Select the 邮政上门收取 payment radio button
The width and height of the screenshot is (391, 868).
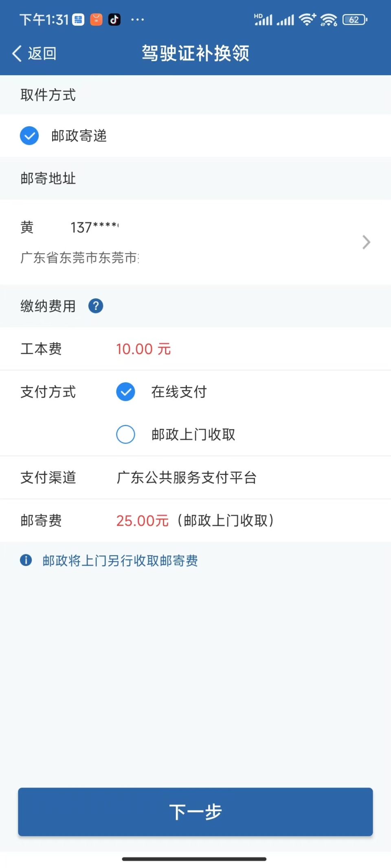coord(125,434)
